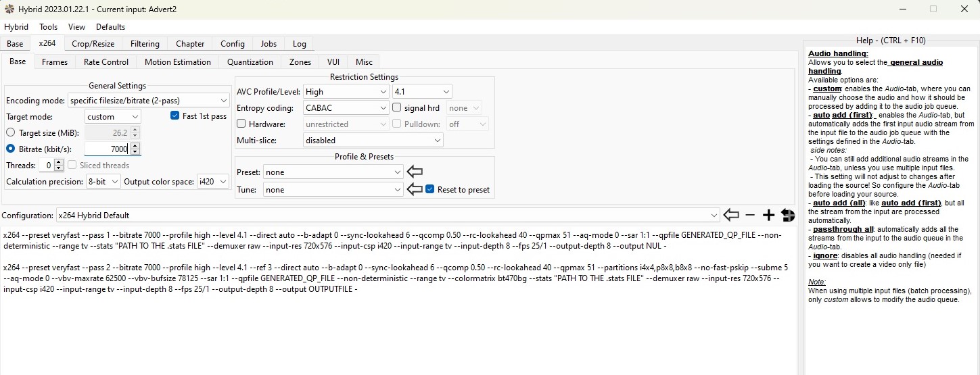The width and height of the screenshot is (980, 375).
Task: Click the Hybrid app icon in title bar
Action: click(9, 9)
